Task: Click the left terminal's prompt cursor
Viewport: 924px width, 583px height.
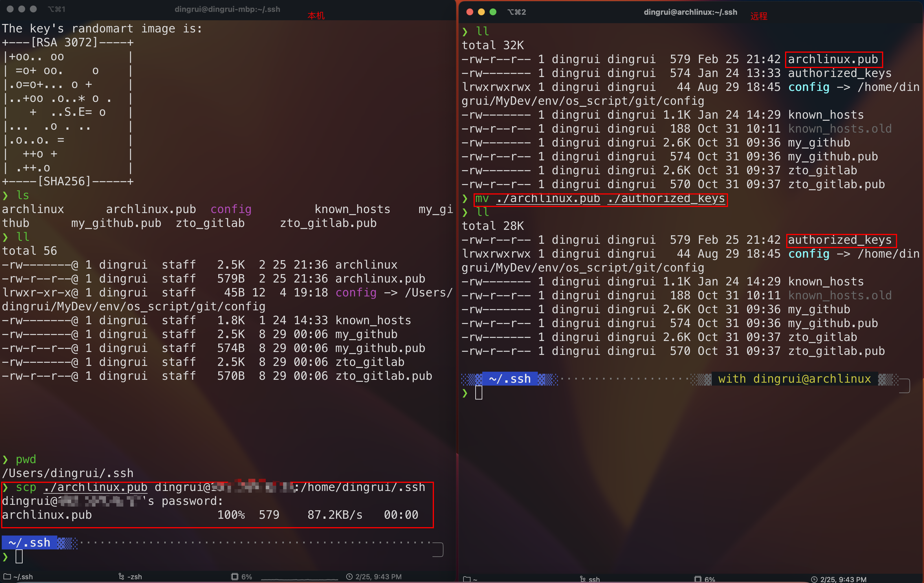Action: [19, 556]
